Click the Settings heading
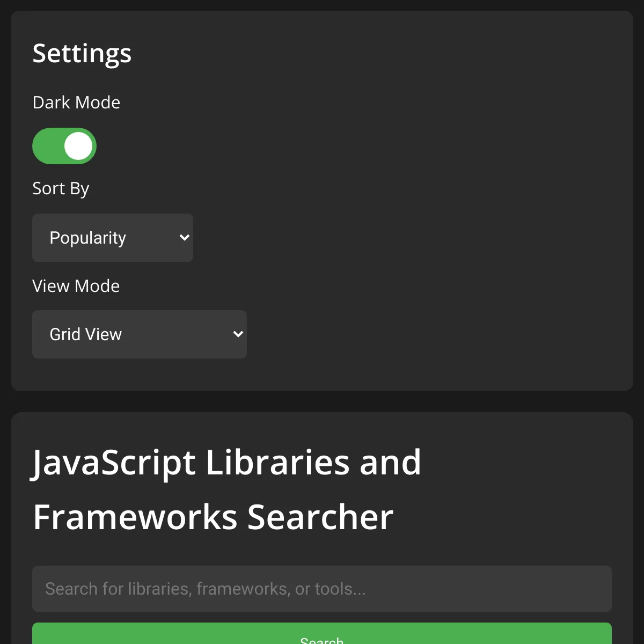This screenshot has width=644, height=644. pyautogui.click(x=82, y=54)
